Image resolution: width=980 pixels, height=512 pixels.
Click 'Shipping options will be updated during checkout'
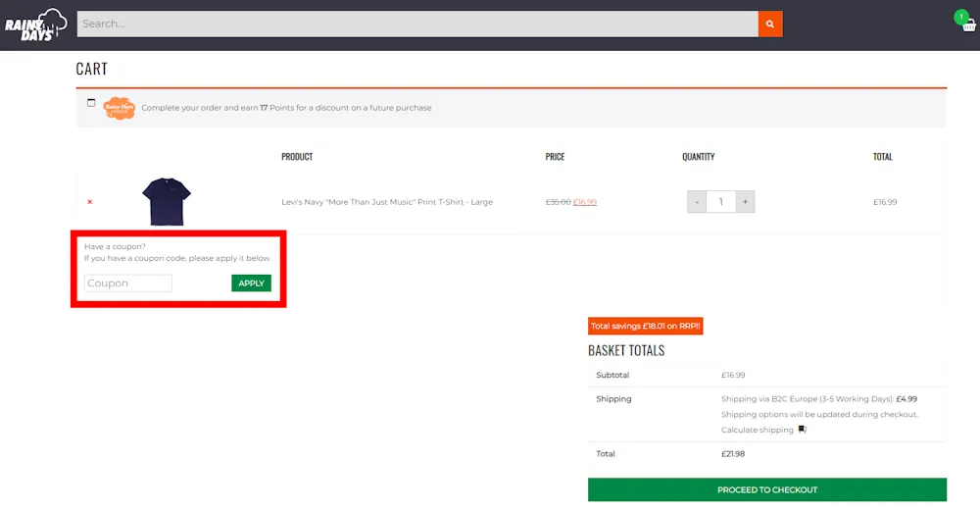819,414
